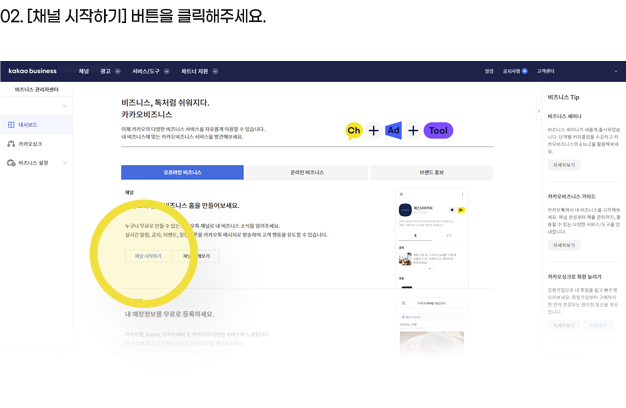Switch to the 온라인 비즈니스 tab
The height and width of the screenshot is (408, 626).
[x=307, y=172]
